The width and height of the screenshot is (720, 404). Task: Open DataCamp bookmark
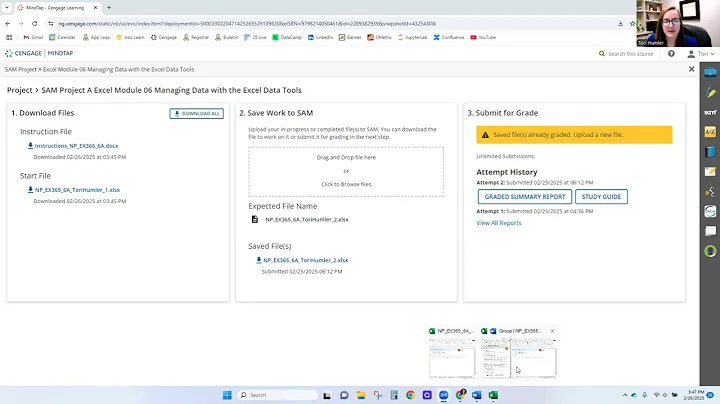pyautogui.click(x=287, y=37)
